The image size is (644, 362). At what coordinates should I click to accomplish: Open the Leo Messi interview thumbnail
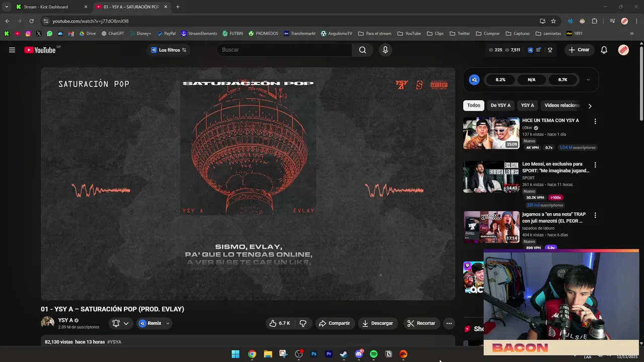point(491,176)
